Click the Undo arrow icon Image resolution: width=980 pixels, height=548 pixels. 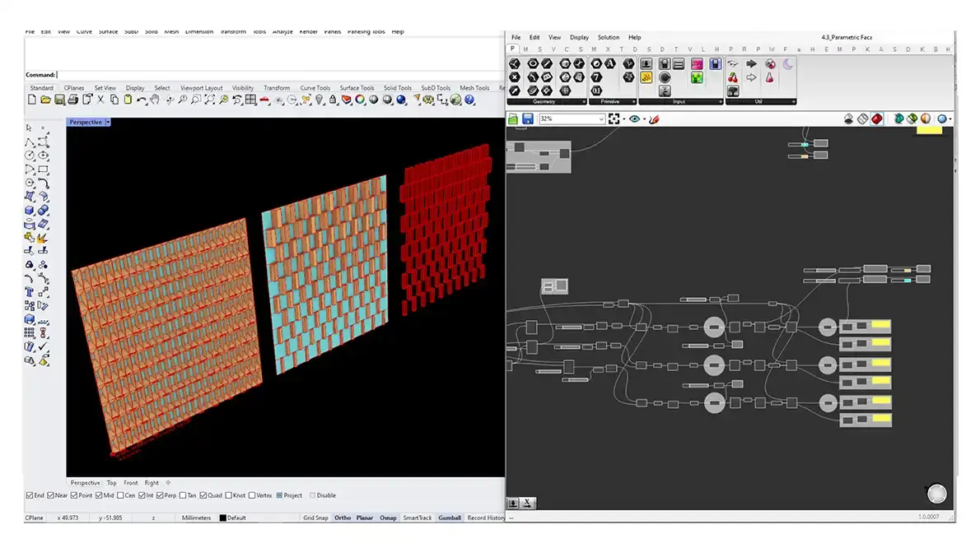[x=142, y=100]
